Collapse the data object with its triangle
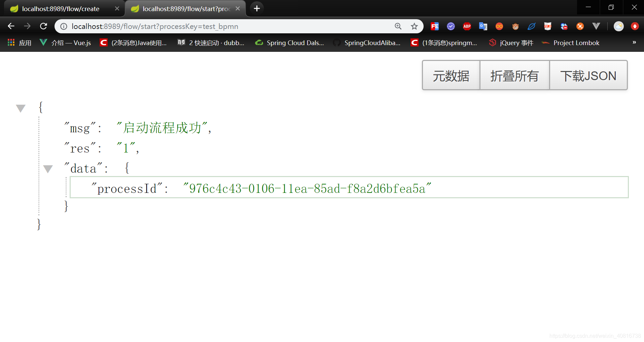Viewport: 644px width, 342px height. (x=48, y=169)
